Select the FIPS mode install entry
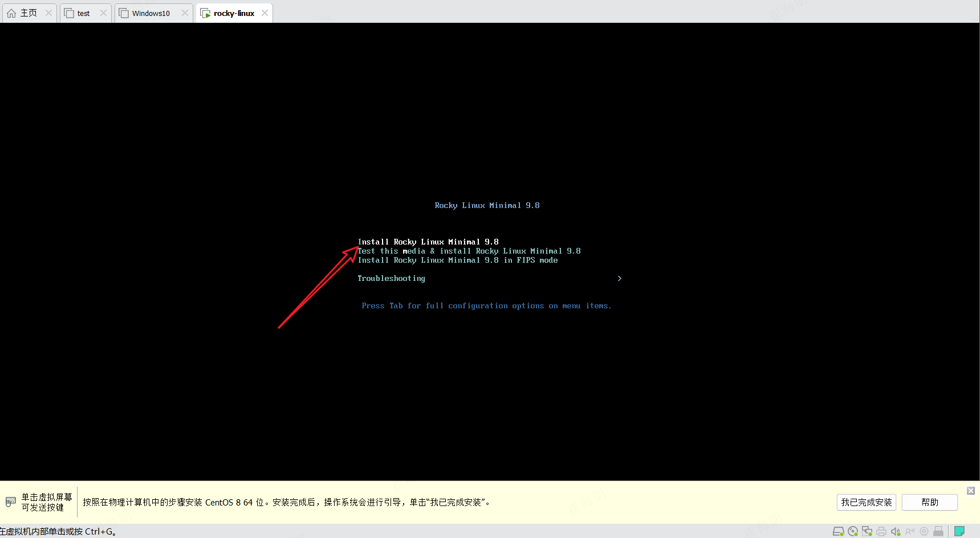 tap(458, 260)
